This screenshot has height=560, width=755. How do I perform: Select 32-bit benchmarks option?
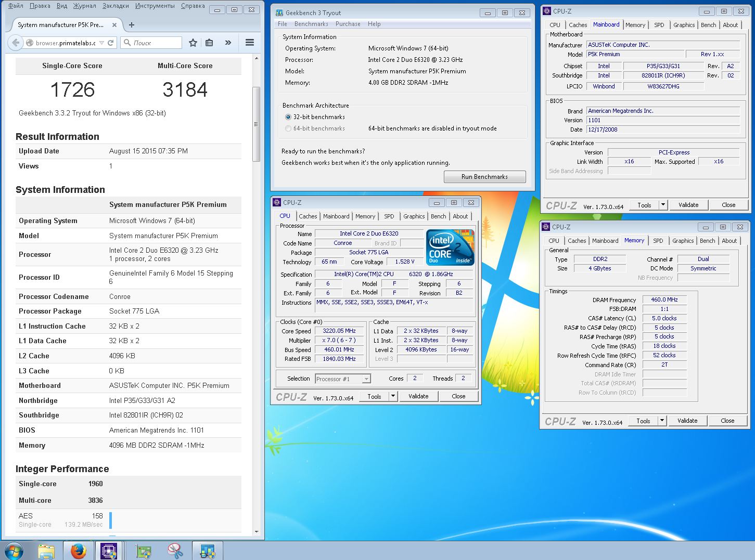(288, 117)
